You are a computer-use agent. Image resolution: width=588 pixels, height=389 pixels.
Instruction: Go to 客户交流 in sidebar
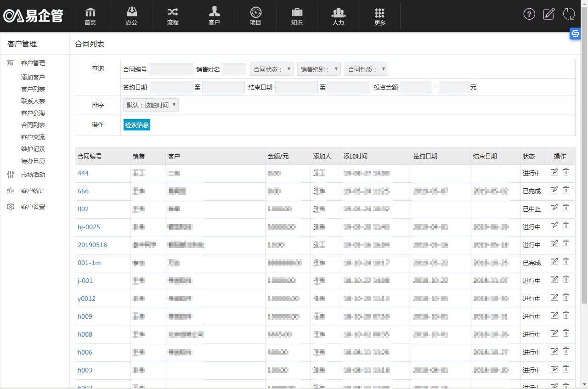[x=33, y=137]
